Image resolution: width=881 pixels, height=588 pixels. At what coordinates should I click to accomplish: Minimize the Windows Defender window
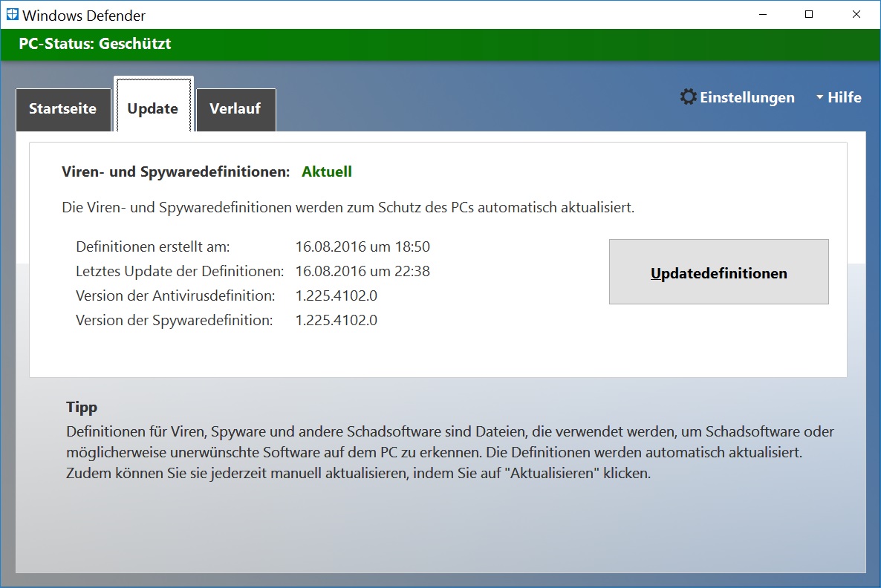(762, 15)
